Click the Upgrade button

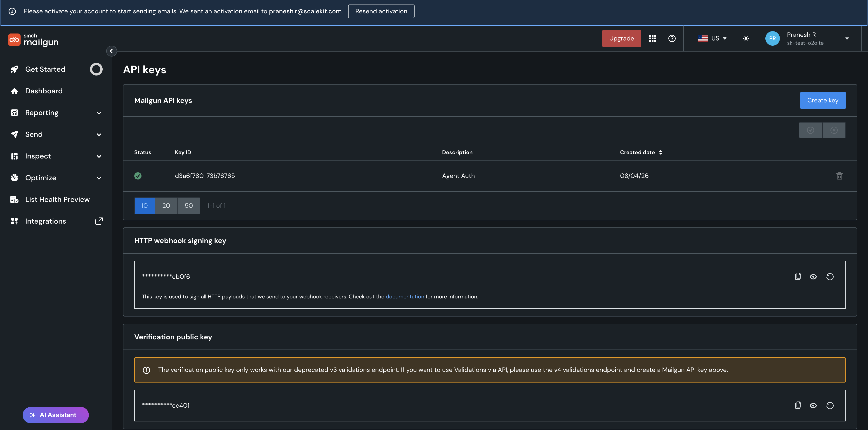(621, 38)
